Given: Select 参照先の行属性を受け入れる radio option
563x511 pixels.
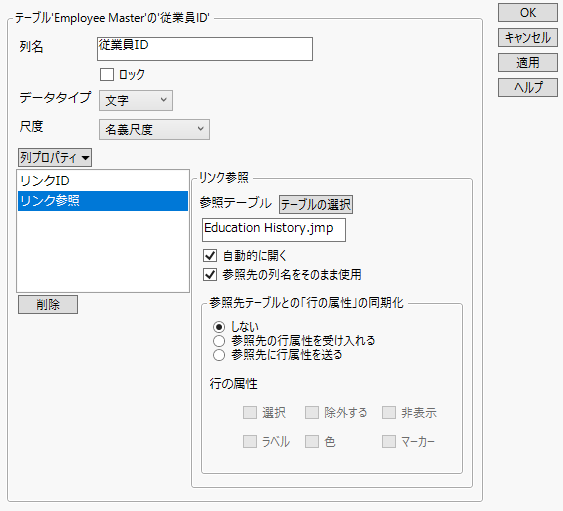Looking at the screenshot, I should tap(219, 341).
